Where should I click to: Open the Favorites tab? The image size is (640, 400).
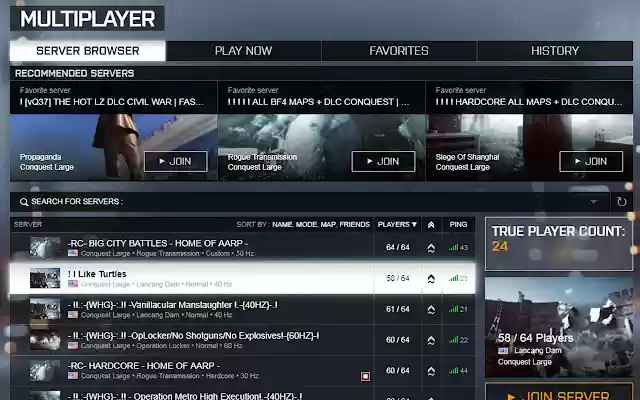399,51
